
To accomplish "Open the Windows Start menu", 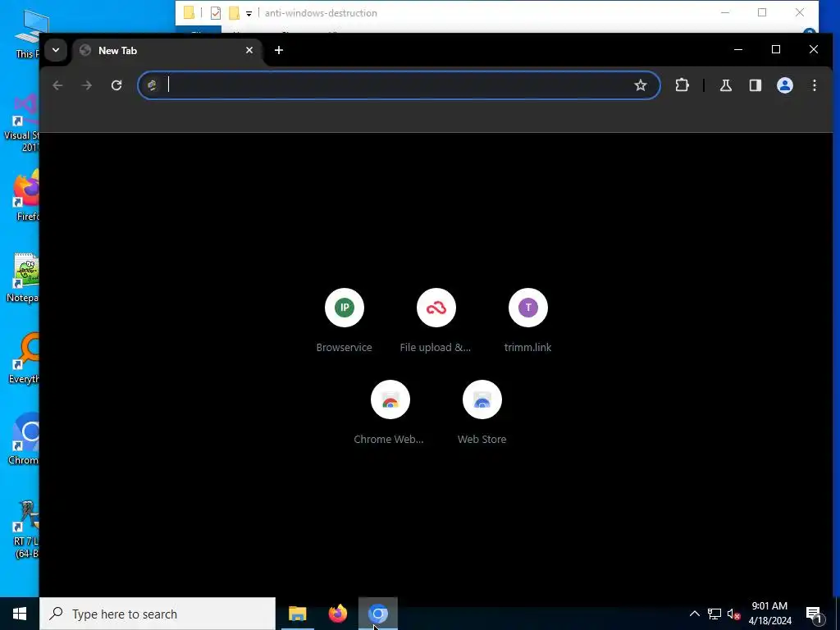I will click(x=20, y=614).
